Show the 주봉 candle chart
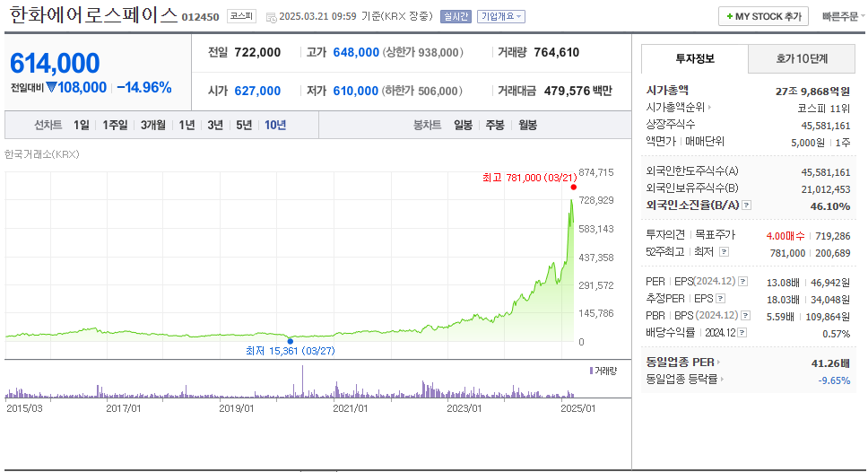 tap(495, 126)
